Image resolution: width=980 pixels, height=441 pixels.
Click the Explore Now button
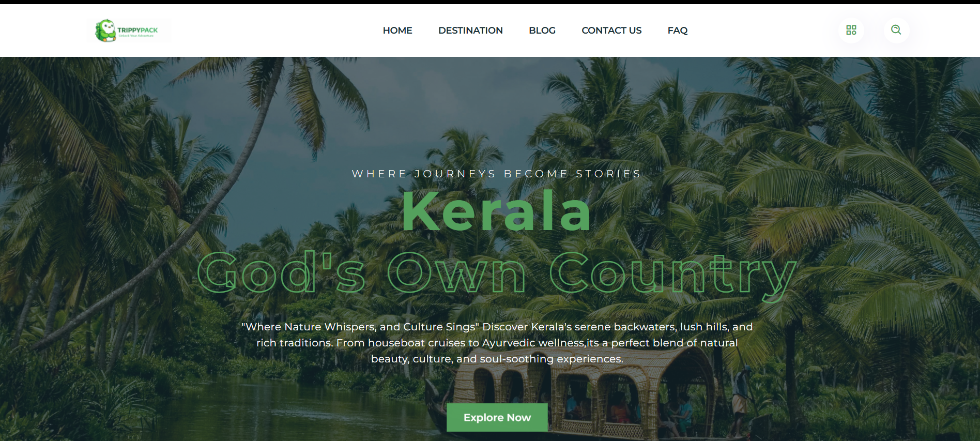point(497,417)
